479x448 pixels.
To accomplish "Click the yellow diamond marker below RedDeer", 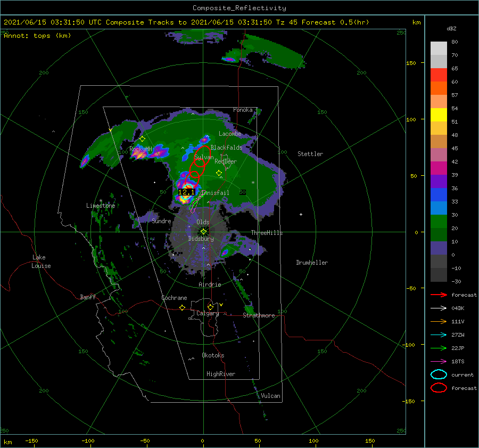I will click(x=219, y=173).
